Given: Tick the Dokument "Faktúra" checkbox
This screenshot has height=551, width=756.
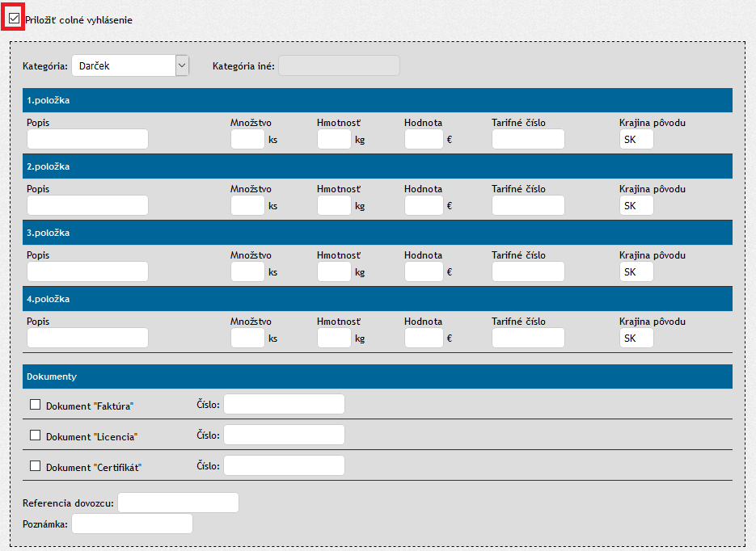Looking at the screenshot, I should (35, 405).
